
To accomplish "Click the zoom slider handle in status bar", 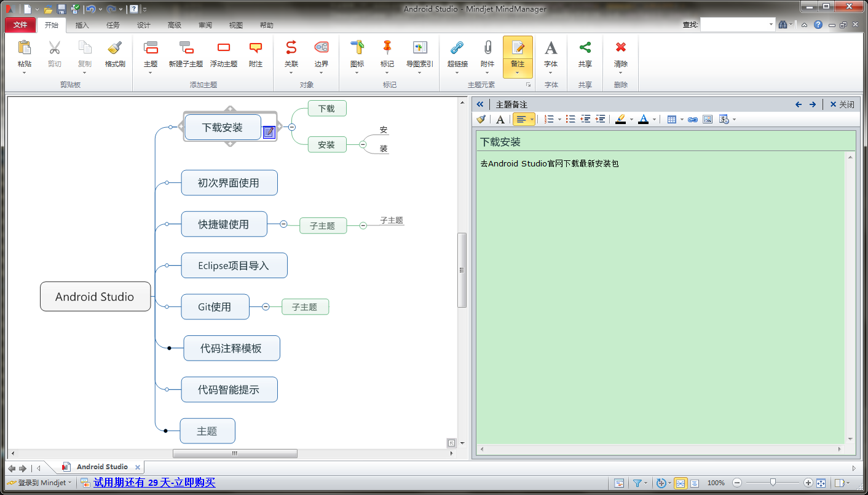I will click(x=773, y=483).
